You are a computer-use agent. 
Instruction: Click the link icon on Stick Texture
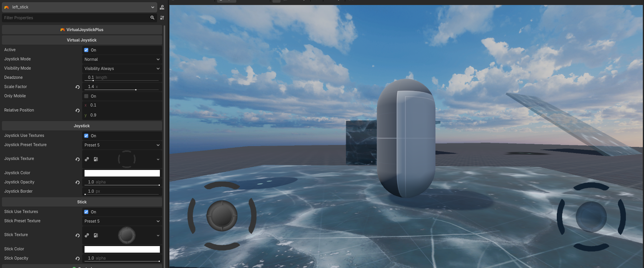click(x=87, y=235)
